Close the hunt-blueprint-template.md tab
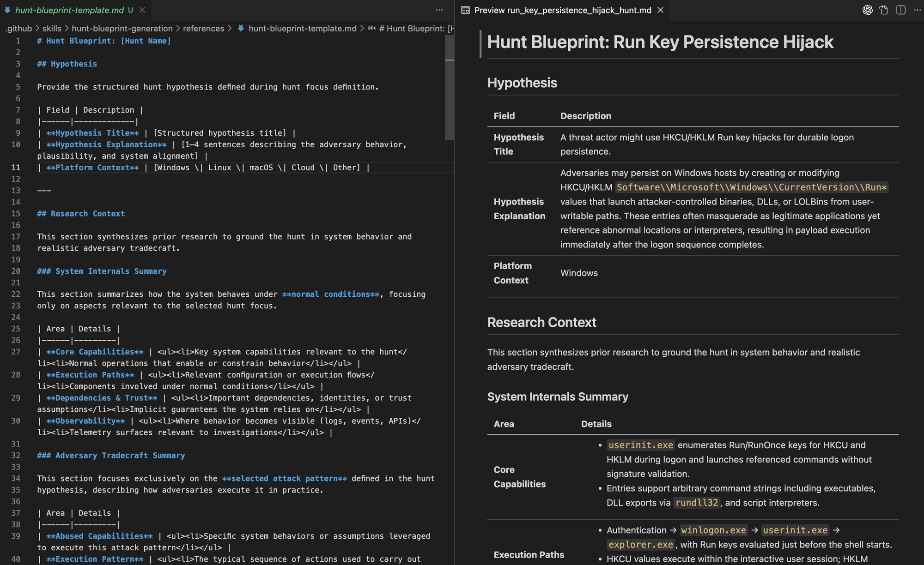 pyautogui.click(x=142, y=10)
